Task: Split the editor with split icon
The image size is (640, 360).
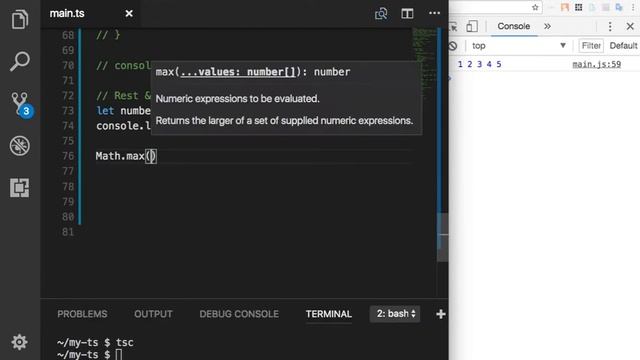Action: [407, 13]
